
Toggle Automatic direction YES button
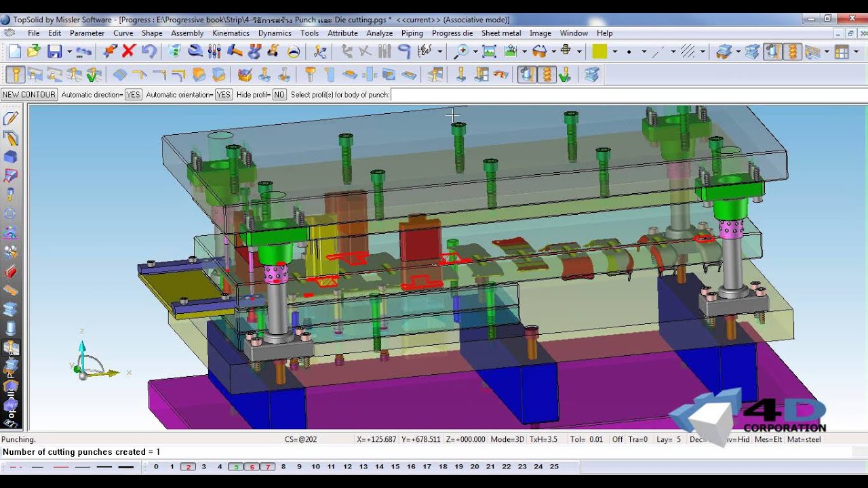pyautogui.click(x=133, y=95)
